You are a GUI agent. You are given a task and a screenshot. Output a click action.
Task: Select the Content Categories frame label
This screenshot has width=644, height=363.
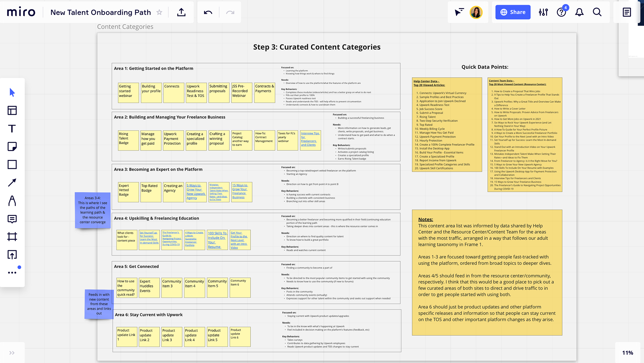(x=125, y=27)
